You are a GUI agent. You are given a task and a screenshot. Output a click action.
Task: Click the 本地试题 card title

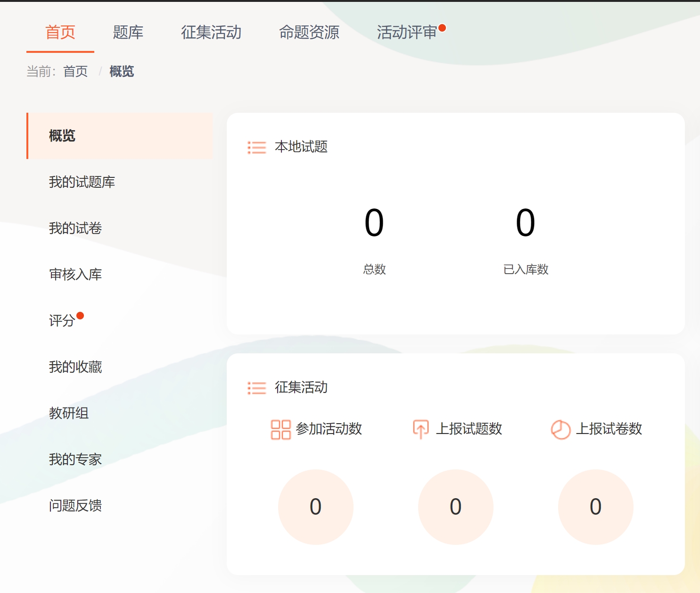pos(301,147)
